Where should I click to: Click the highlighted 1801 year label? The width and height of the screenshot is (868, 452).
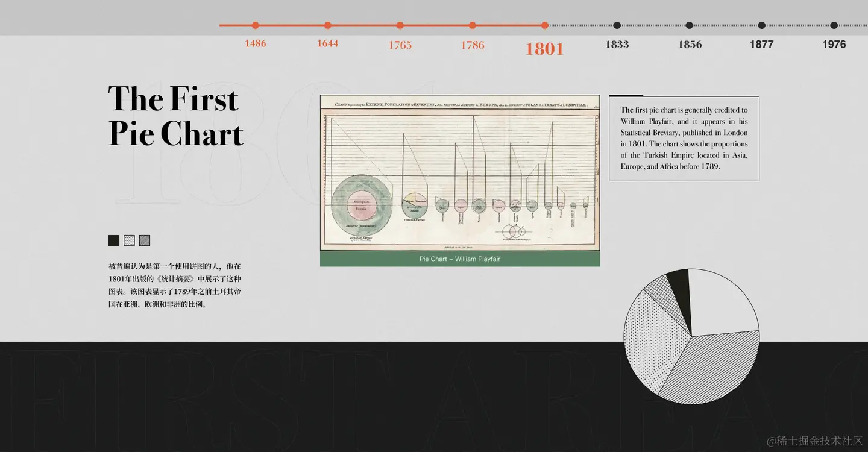click(x=545, y=49)
